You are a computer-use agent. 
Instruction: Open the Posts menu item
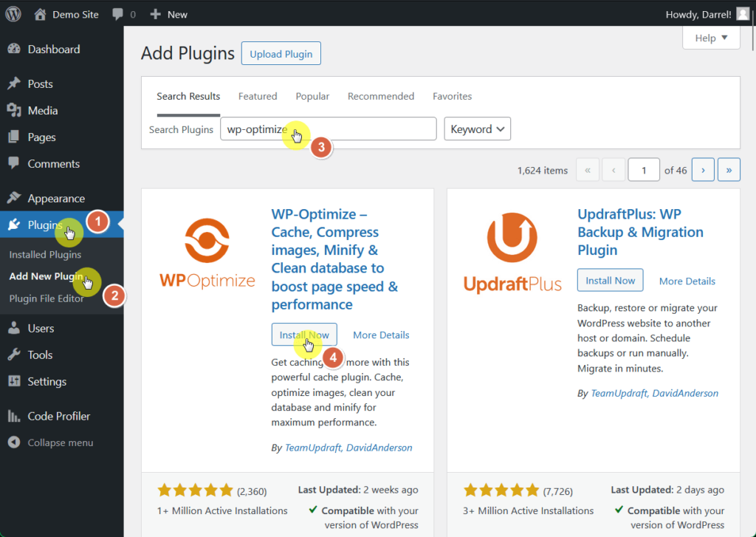62,83
